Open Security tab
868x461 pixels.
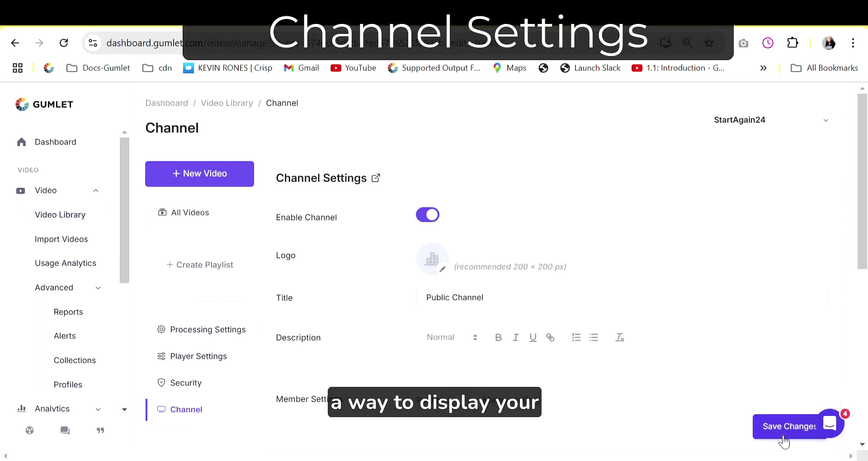tap(179, 383)
